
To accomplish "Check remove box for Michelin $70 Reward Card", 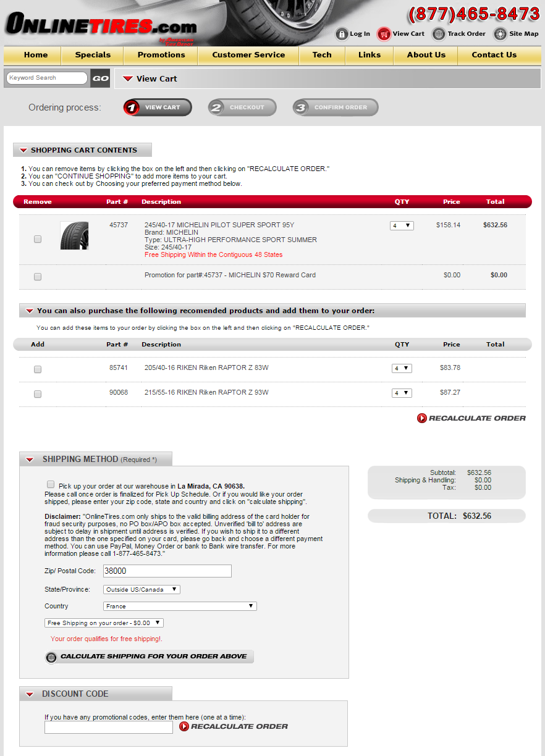I will (38, 277).
